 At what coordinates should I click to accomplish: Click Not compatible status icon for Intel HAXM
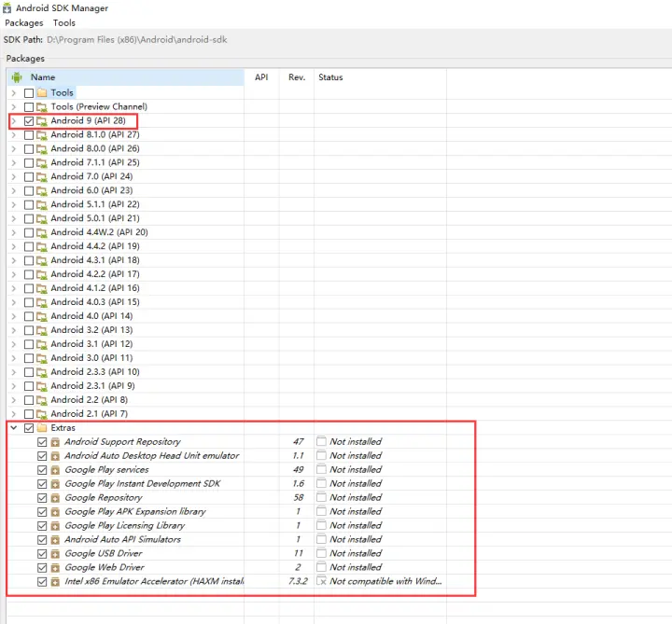(321, 581)
